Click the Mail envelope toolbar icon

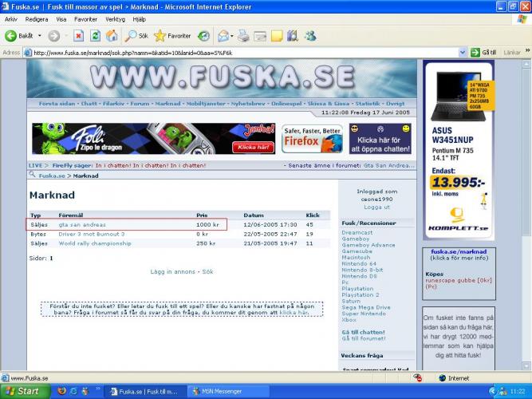[x=223, y=36]
